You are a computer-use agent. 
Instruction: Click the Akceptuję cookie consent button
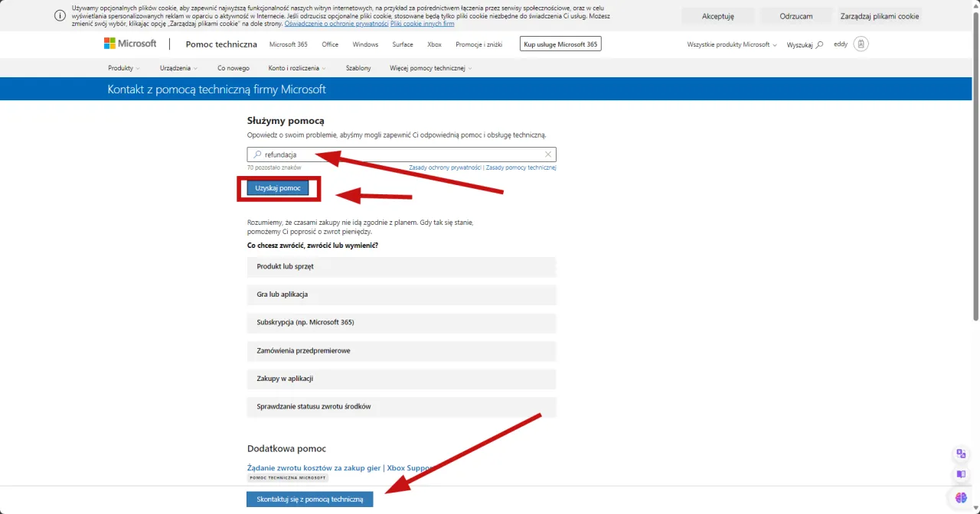coord(717,15)
